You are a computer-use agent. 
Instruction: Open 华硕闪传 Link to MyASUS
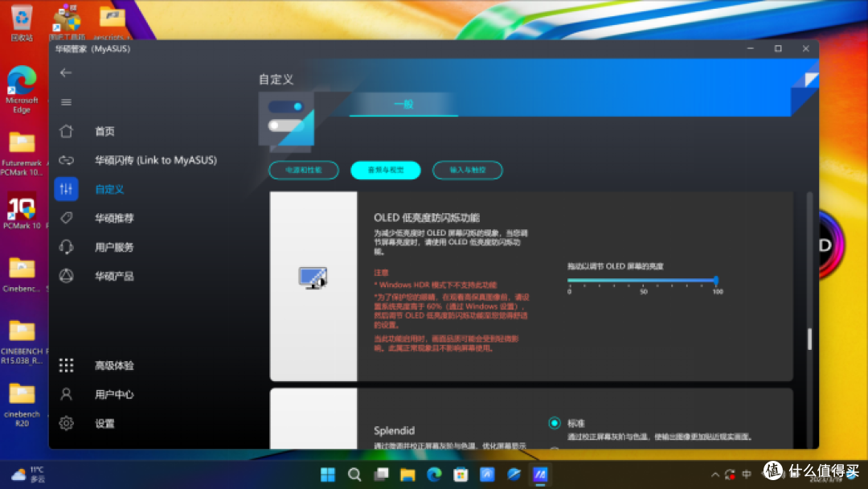pyautogui.click(x=156, y=160)
